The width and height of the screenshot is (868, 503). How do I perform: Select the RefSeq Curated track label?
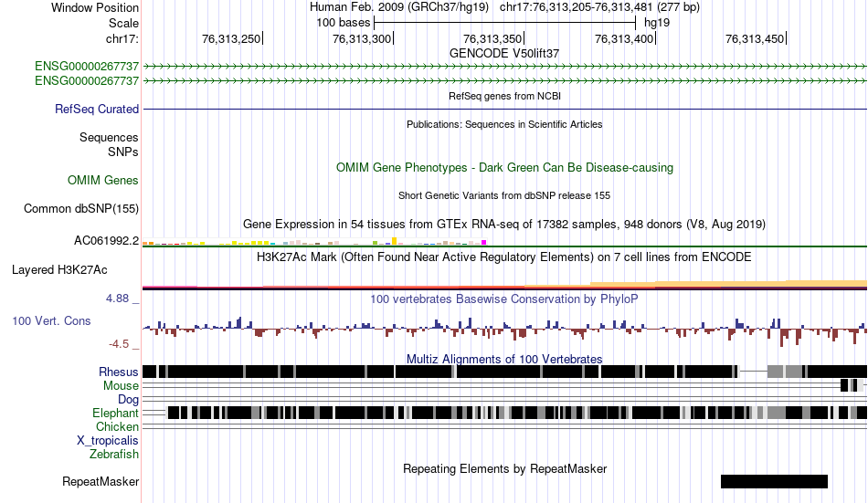pos(96,109)
